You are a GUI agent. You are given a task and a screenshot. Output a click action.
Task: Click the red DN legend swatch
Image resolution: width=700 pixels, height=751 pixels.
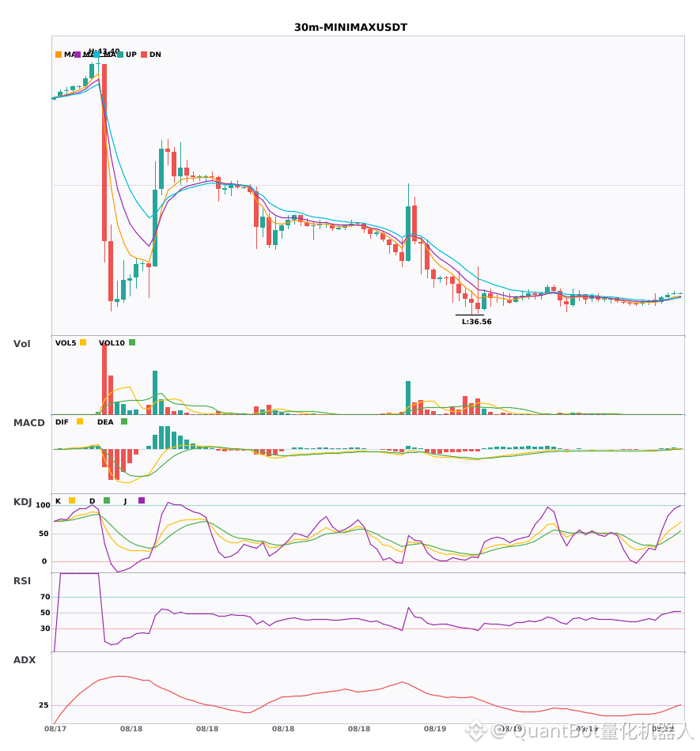tap(144, 55)
